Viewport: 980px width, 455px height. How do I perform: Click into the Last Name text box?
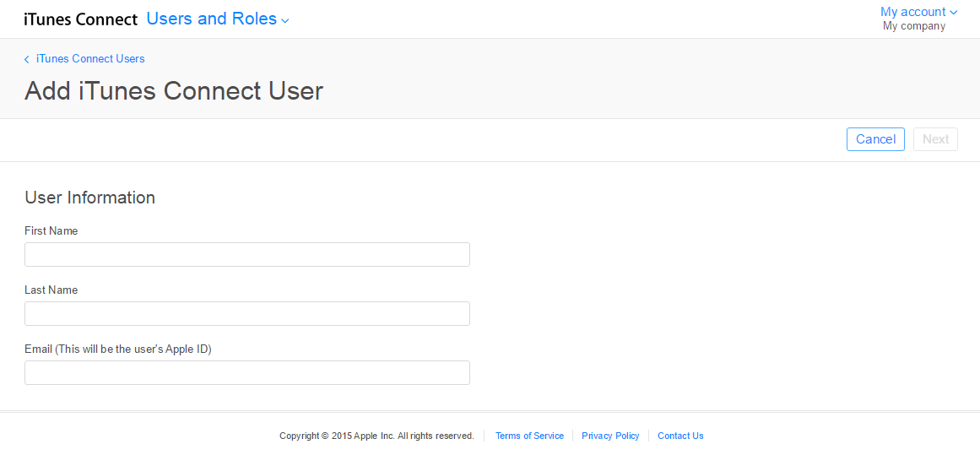point(246,314)
